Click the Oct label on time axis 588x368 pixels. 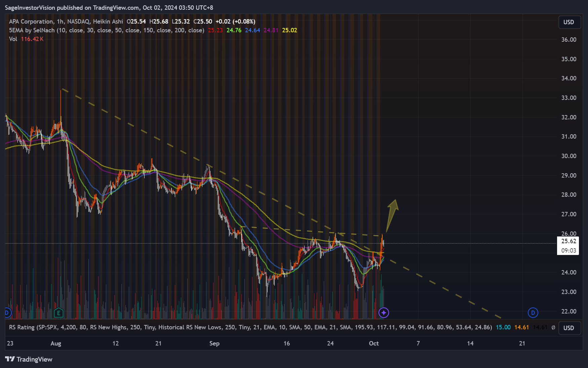pyautogui.click(x=374, y=343)
